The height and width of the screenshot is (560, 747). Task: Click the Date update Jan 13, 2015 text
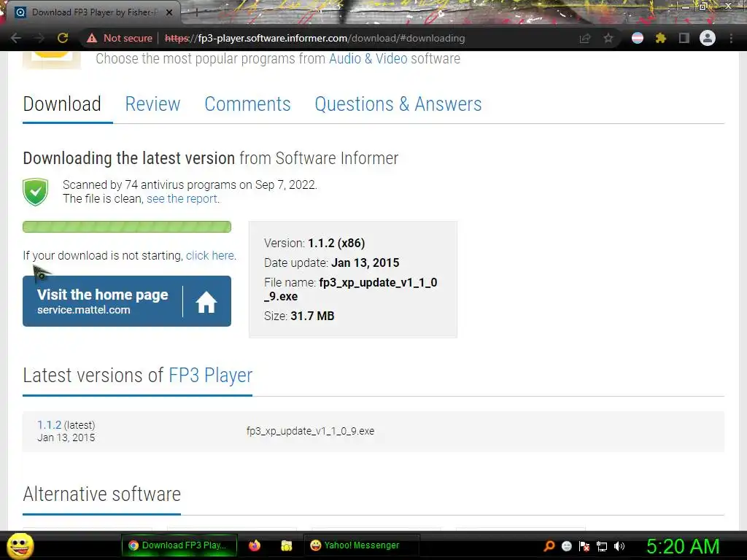pos(332,262)
